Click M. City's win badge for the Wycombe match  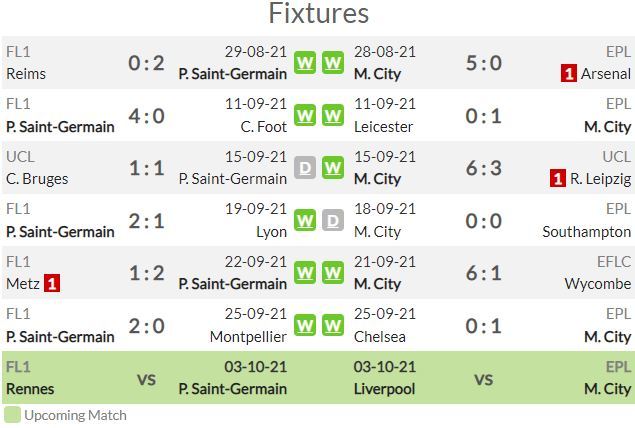[x=332, y=273]
